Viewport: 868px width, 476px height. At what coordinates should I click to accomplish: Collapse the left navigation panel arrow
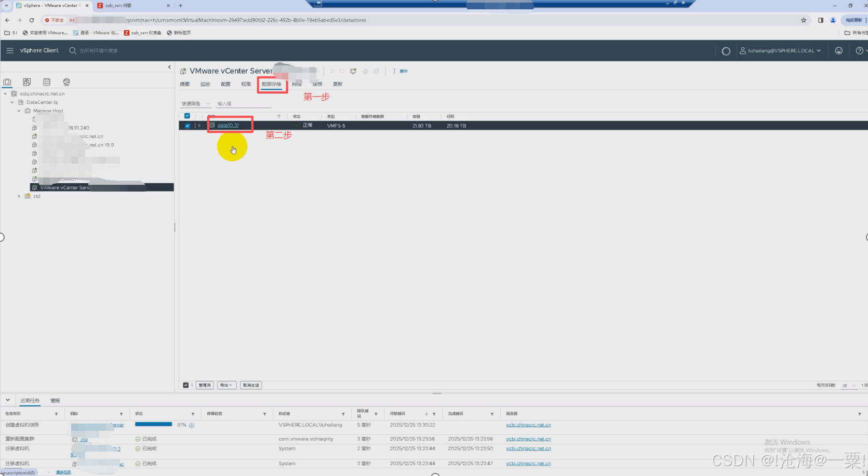point(169,67)
